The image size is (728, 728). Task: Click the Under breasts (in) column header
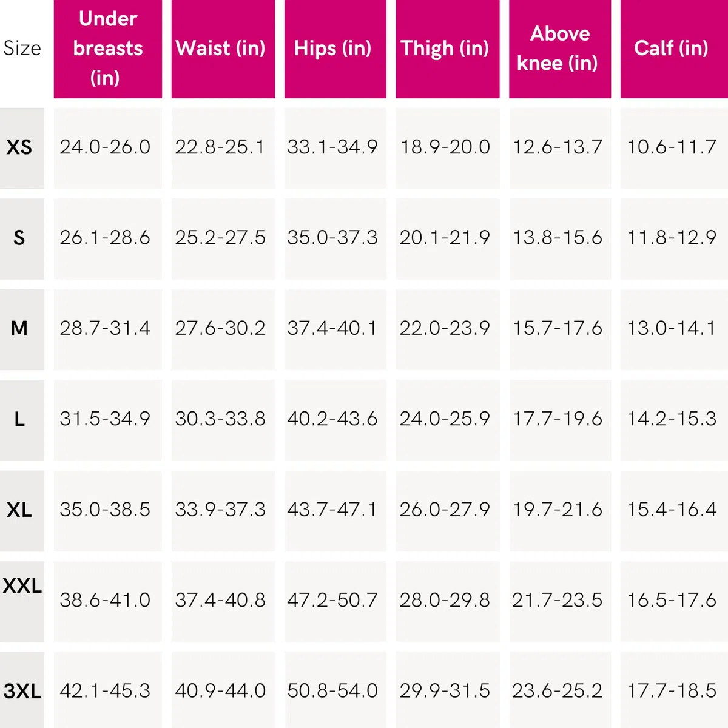[108, 49]
